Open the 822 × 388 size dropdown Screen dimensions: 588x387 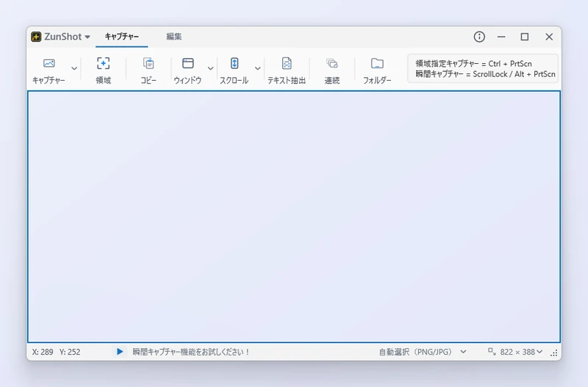coord(521,352)
